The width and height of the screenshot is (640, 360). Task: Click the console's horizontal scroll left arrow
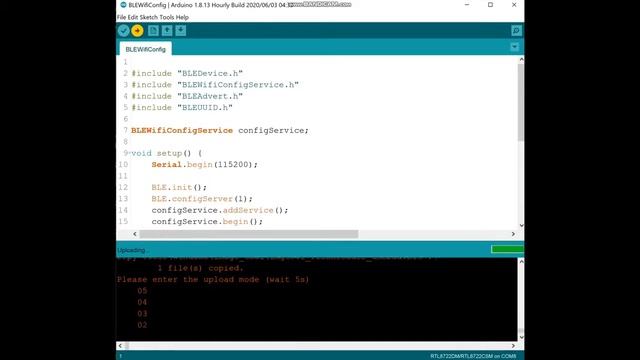120,346
